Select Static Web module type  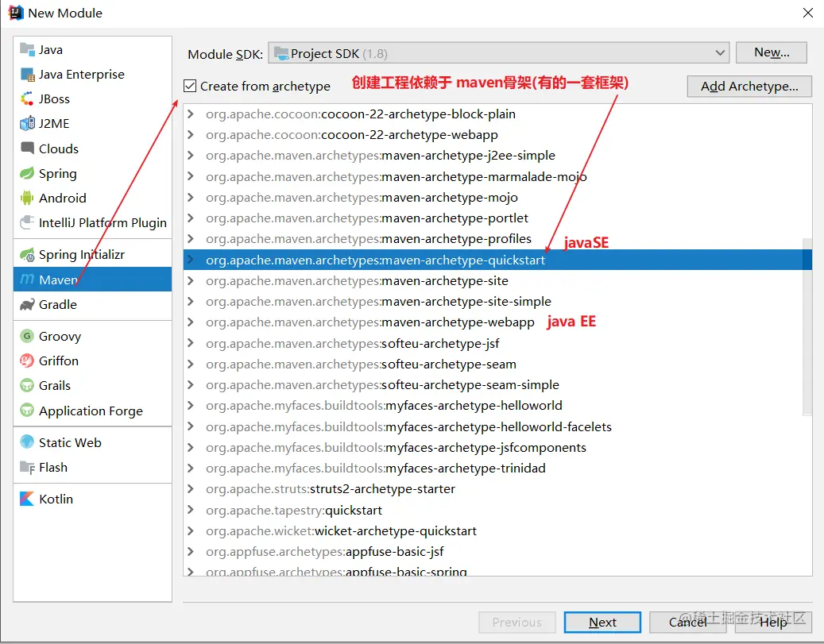point(92,442)
